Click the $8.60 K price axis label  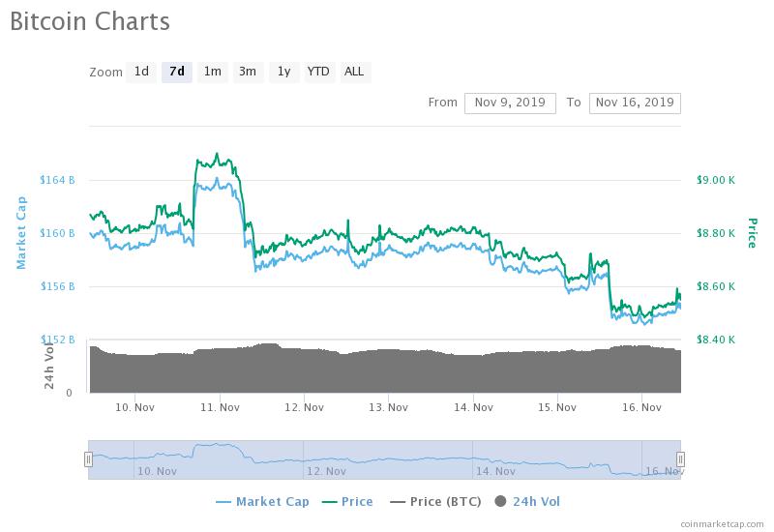[716, 286]
